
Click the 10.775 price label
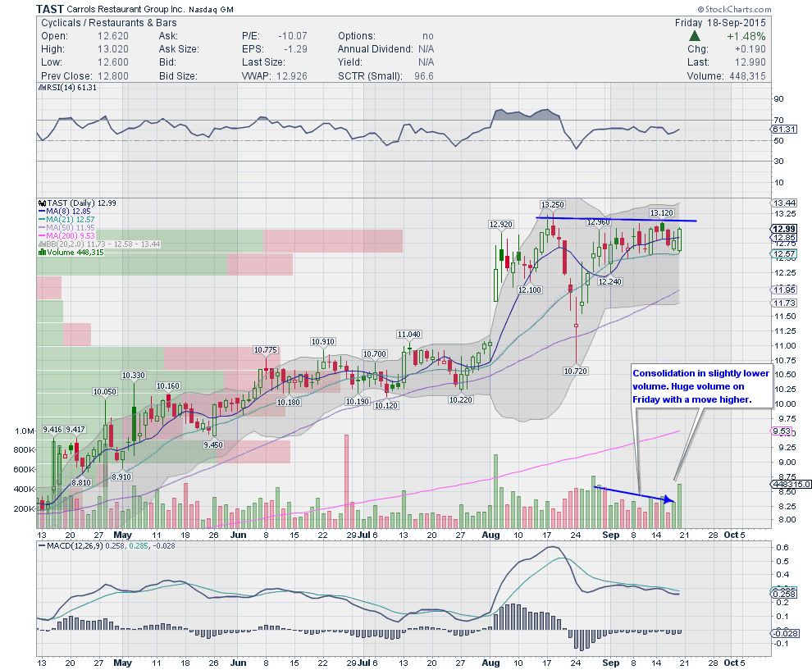point(265,350)
